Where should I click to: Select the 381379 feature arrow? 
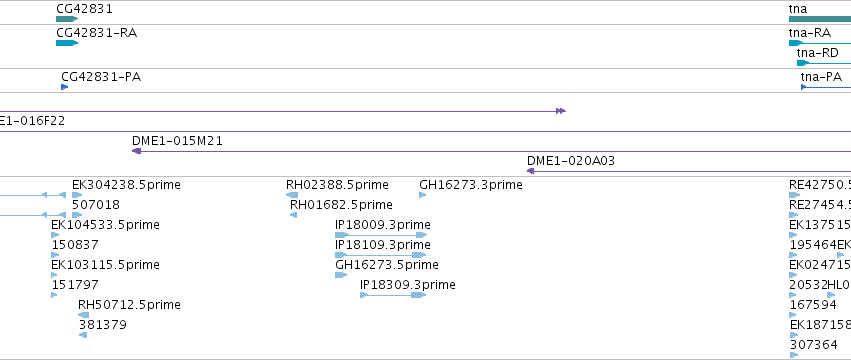(83, 335)
